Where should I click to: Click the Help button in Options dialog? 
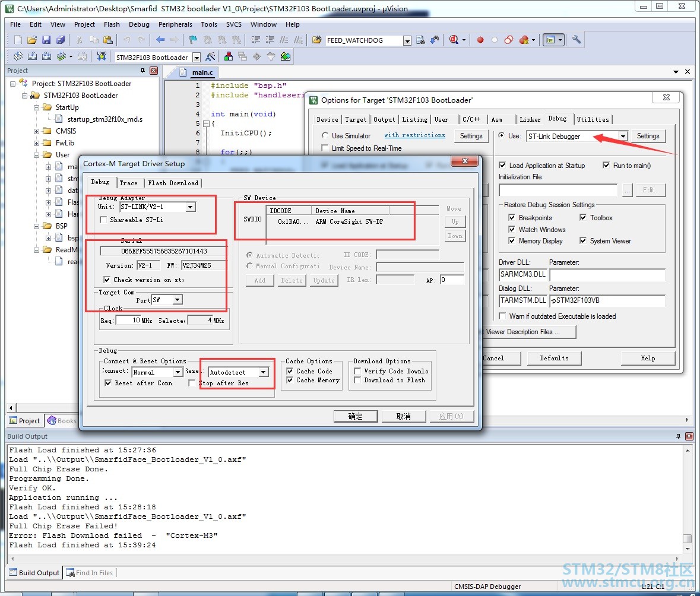(x=648, y=358)
